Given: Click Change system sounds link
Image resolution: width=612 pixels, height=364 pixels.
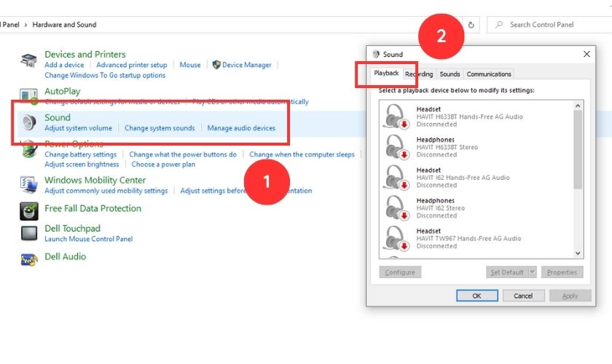Looking at the screenshot, I should (160, 128).
